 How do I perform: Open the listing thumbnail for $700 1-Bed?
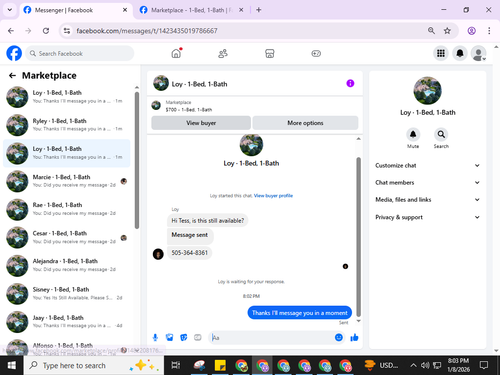tap(156, 106)
